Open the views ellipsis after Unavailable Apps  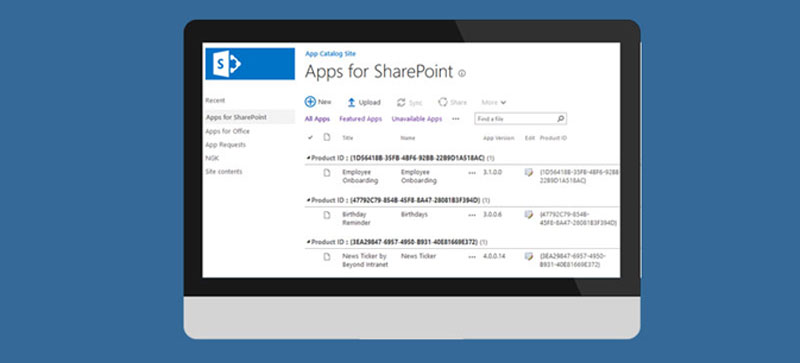click(x=456, y=119)
